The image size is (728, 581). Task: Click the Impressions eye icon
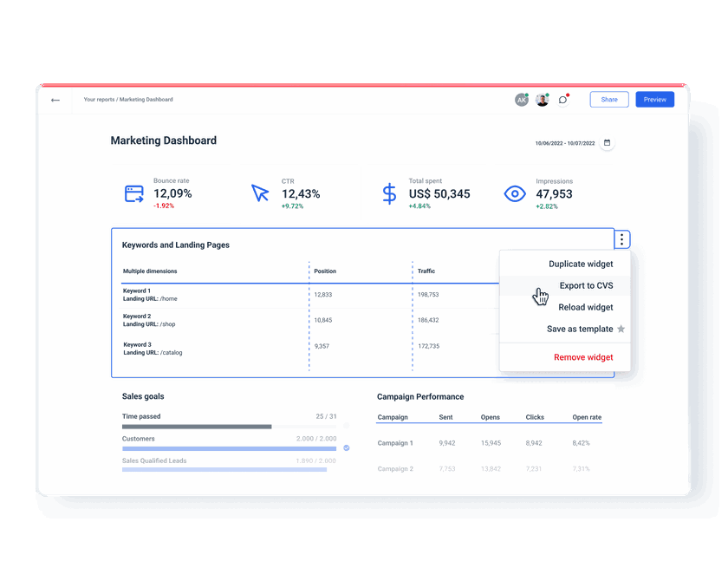point(514,194)
